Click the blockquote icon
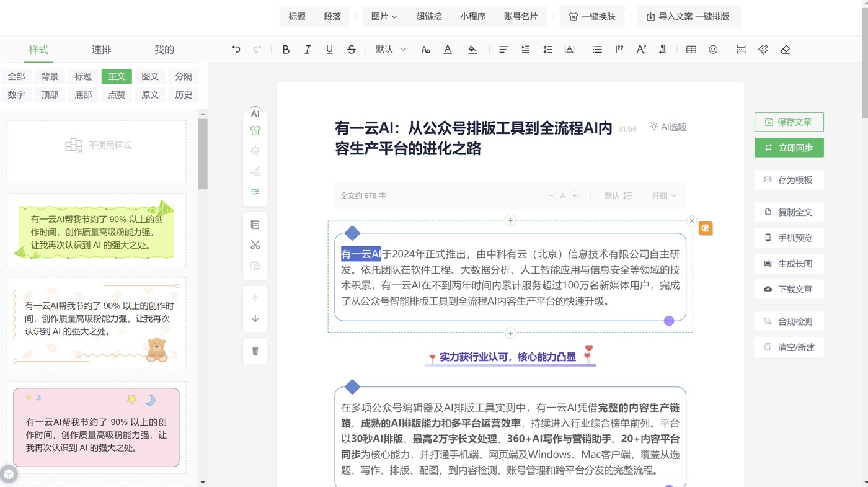Screen dimensions: 868x487 click(x=619, y=50)
